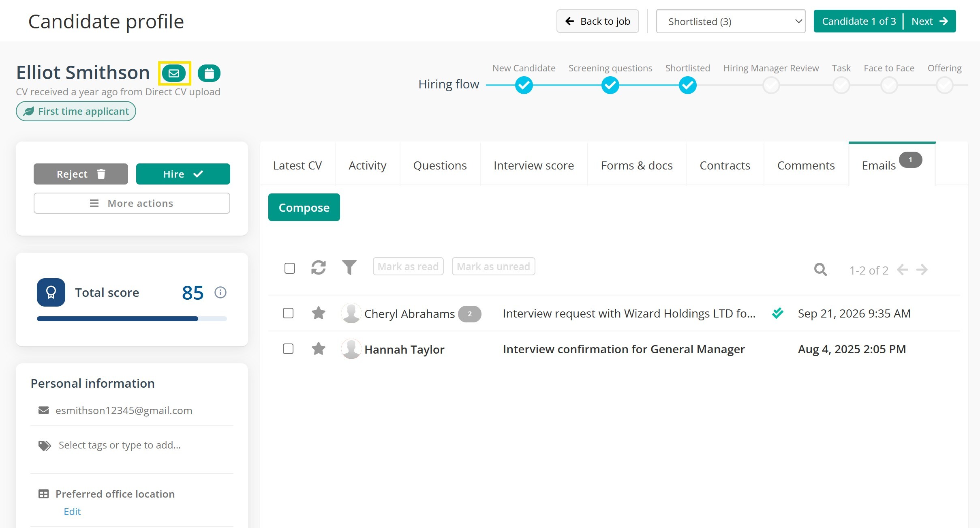The height and width of the screenshot is (528, 980).
Task: Click the Aug 4, 2025 2:05 PM timestamp
Action: [x=852, y=349]
